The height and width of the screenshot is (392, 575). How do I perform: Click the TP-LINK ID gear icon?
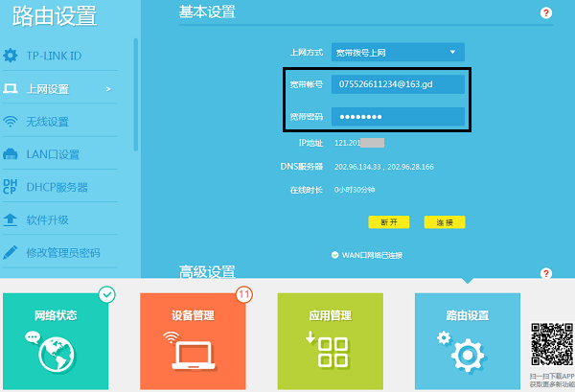coord(11,56)
